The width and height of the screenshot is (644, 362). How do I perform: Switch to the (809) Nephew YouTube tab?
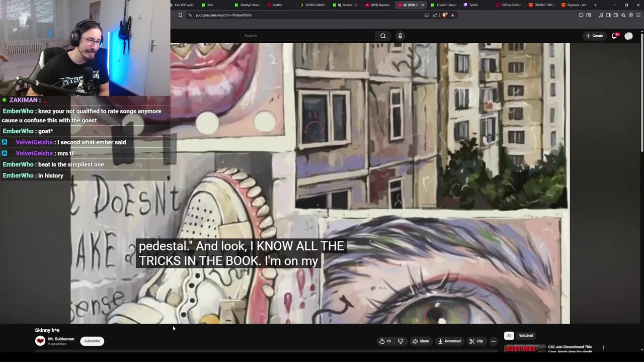click(x=378, y=5)
